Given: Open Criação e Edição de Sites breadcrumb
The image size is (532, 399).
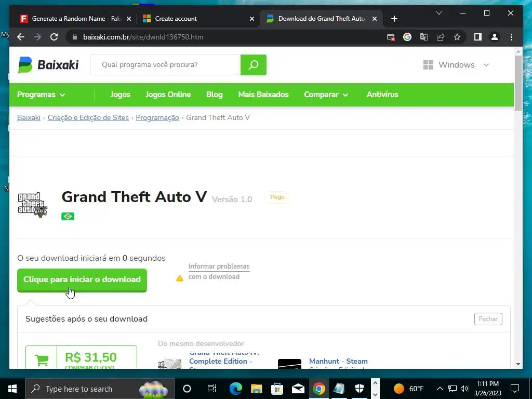Looking at the screenshot, I should [x=88, y=118].
